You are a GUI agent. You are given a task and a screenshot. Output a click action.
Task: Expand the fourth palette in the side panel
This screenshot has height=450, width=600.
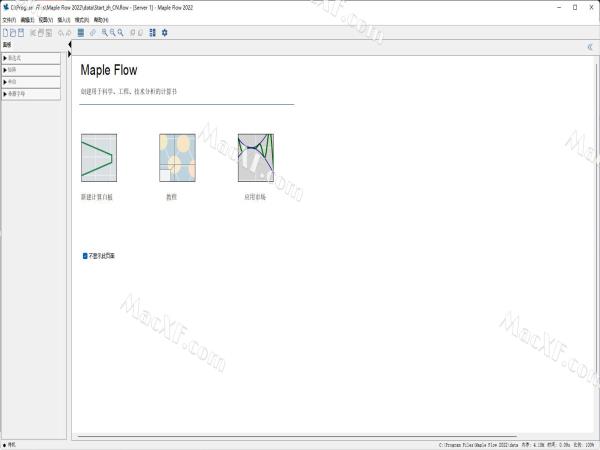coord(31,94)
